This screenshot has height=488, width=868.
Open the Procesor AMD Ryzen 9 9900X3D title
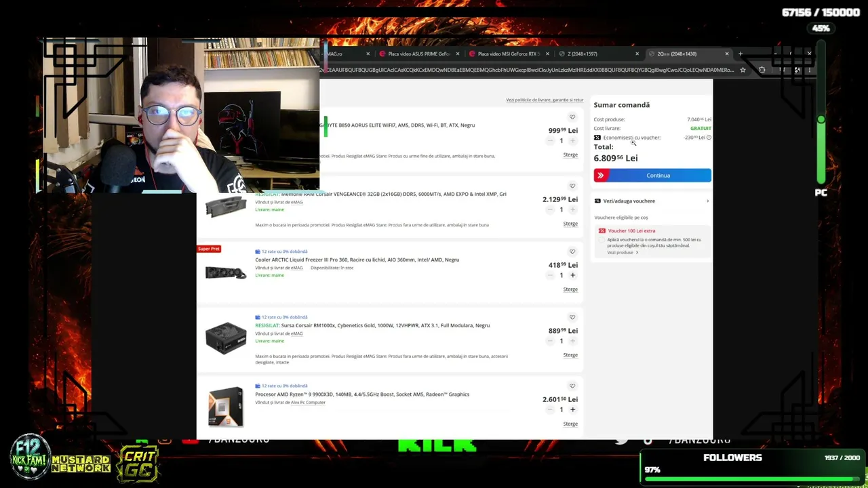(362, 394)
